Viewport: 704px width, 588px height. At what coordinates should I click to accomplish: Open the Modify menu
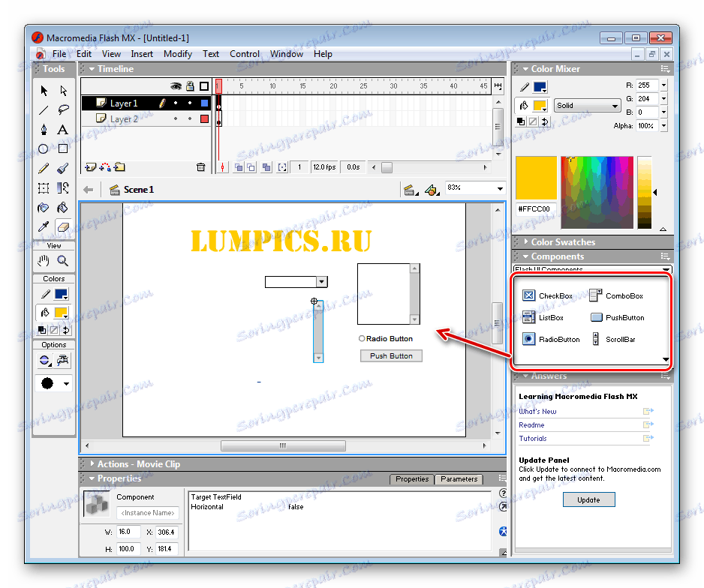click(178, 54)
